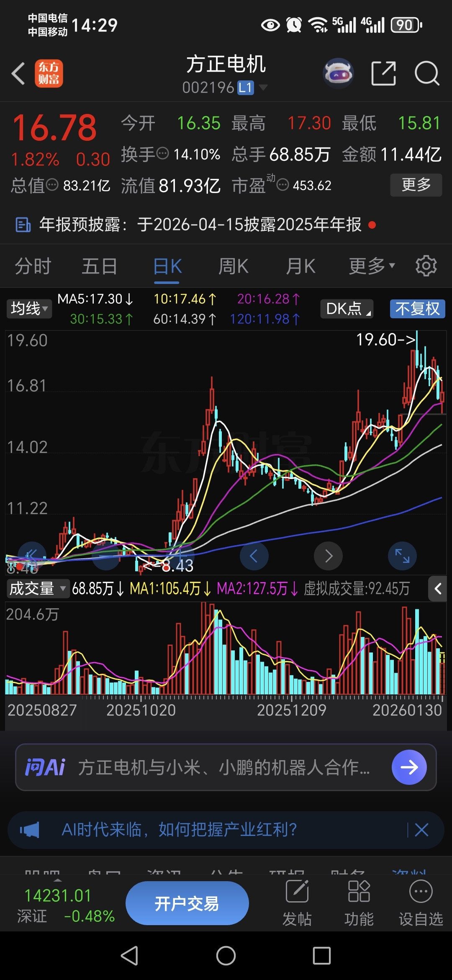Submit the 问AI question with the arrow button
The width and height of the screenshot is (452, 980).
(409, 767)
